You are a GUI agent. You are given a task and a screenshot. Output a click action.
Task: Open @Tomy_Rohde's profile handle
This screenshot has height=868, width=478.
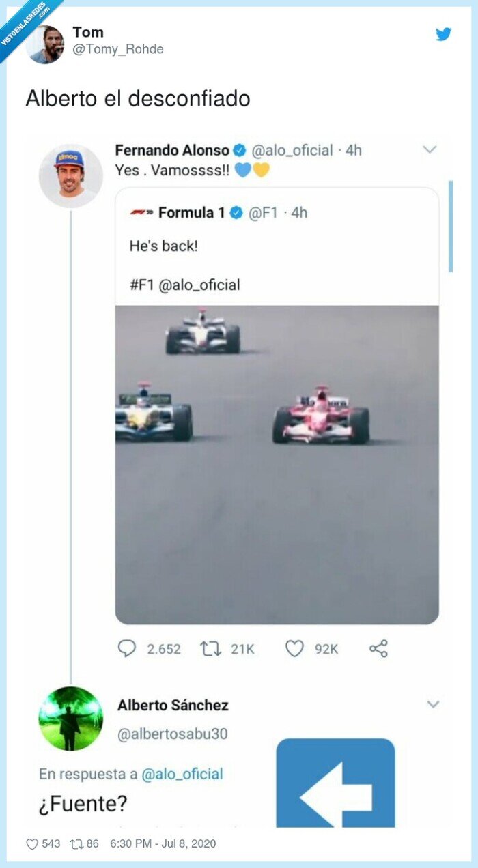click(x=119, y=48)
